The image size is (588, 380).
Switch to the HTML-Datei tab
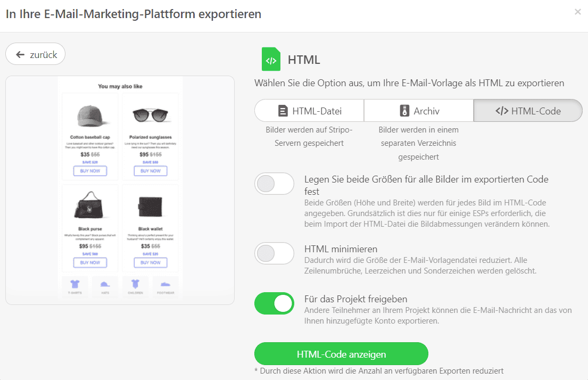(309, 110)
